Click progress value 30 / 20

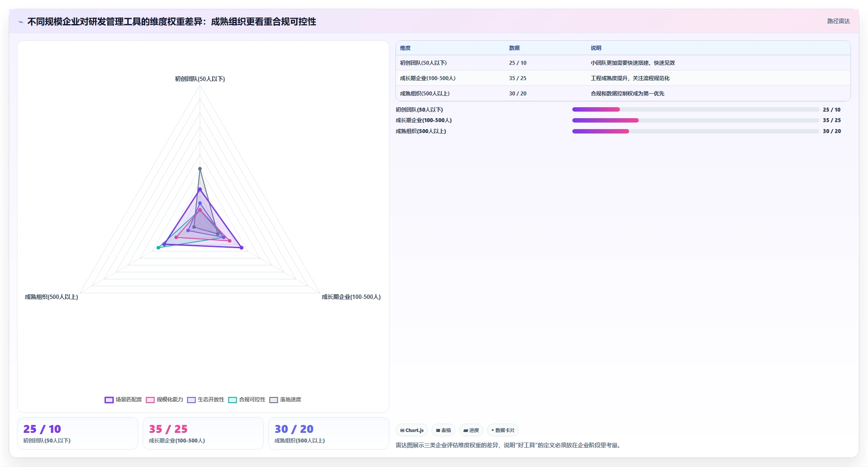(832, 131)
